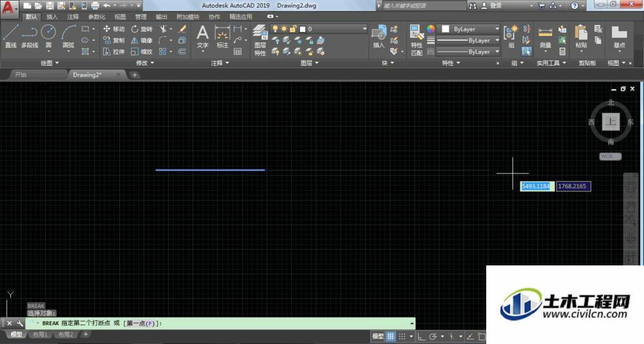Screen dimensions: 644x344
Task: Click the 组 (Group) icon
Action: (x=511, y=36)
